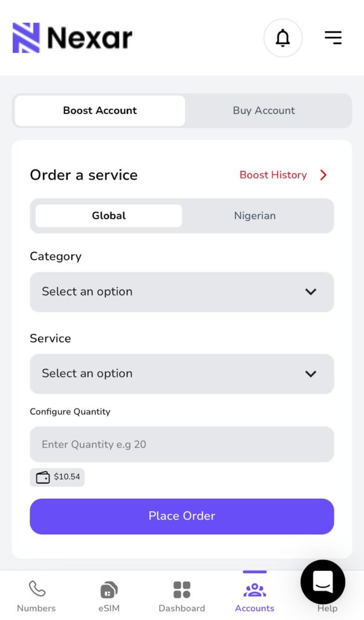Click the red Boost History arrow

pos(323,175)
